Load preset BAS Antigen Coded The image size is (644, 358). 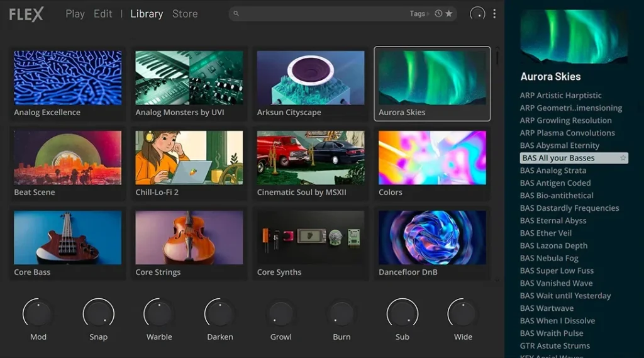click(x=555, y=183)
